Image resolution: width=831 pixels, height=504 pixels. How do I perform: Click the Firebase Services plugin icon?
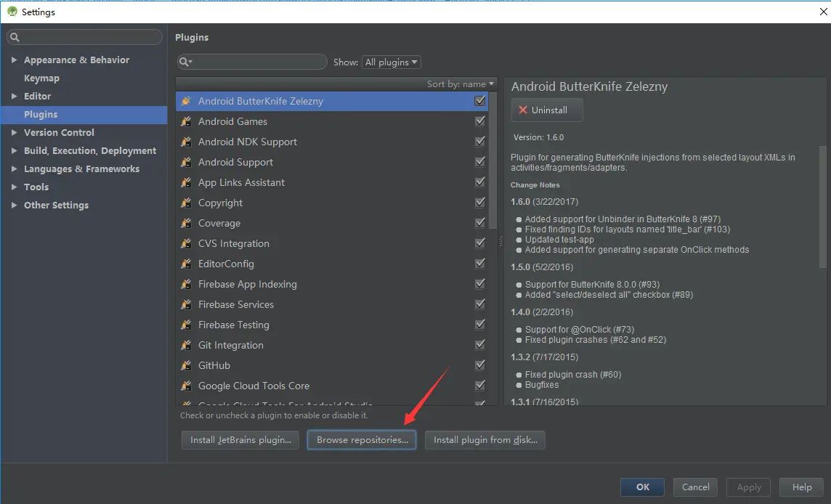click(186, 304)
